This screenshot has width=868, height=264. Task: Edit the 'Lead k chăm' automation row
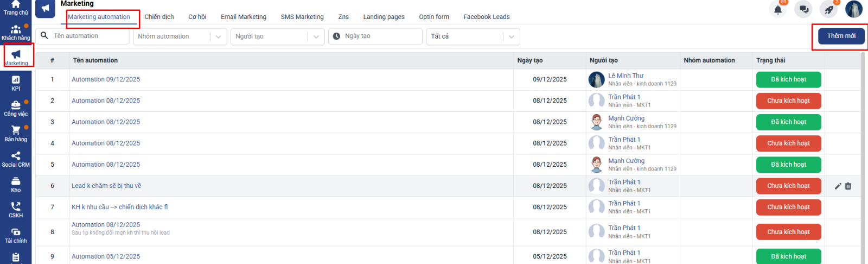tap(838, 186)
